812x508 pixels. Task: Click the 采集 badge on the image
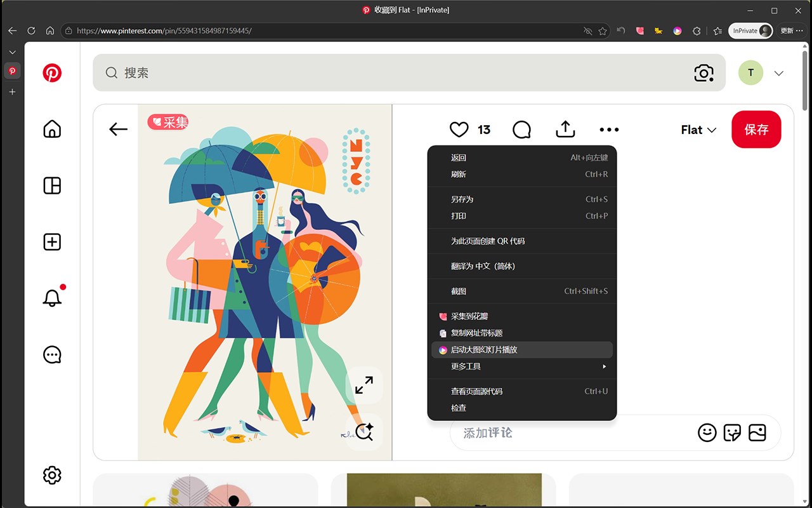[168, 122]
